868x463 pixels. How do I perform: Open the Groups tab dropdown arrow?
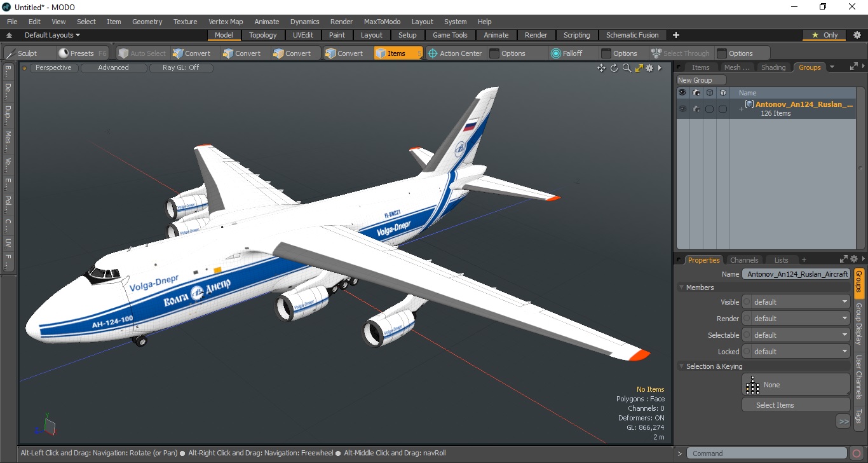click(832, 67)
